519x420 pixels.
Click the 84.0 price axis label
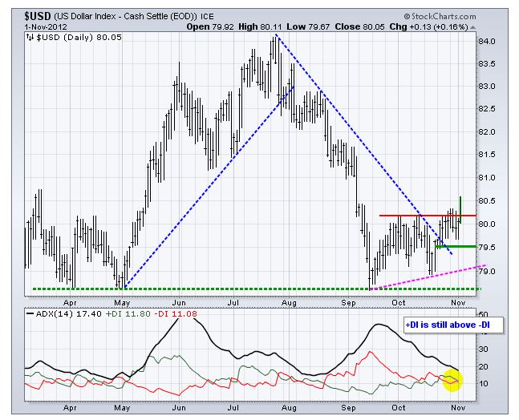click(487, 41)
